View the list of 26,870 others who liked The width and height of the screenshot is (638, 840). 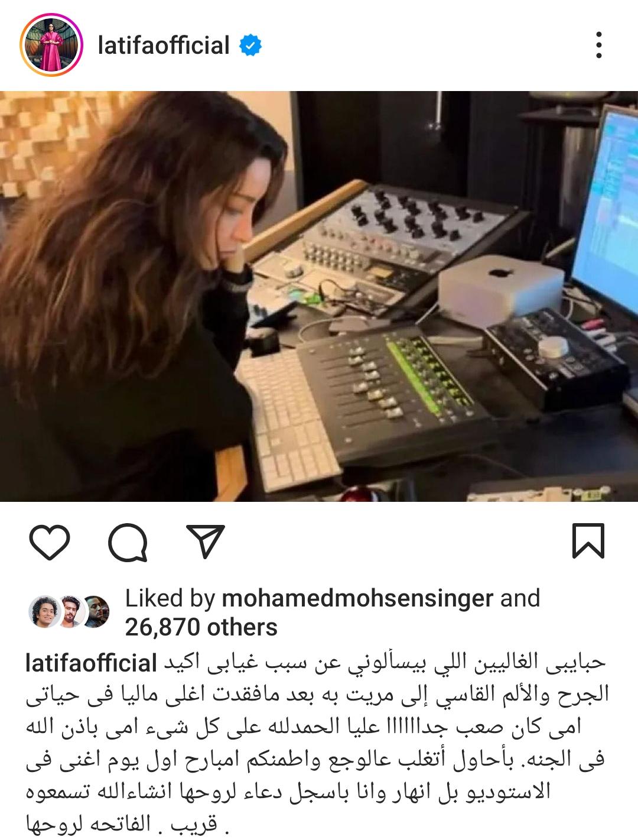click(201, 627)
